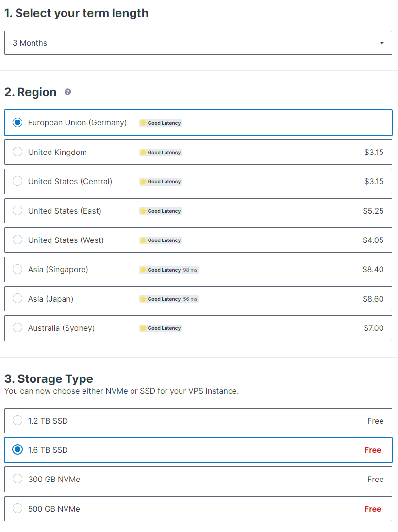398x532 pixels.
Task: Choose 1.6 TB SSD storage radio
Action: point(17,450)
